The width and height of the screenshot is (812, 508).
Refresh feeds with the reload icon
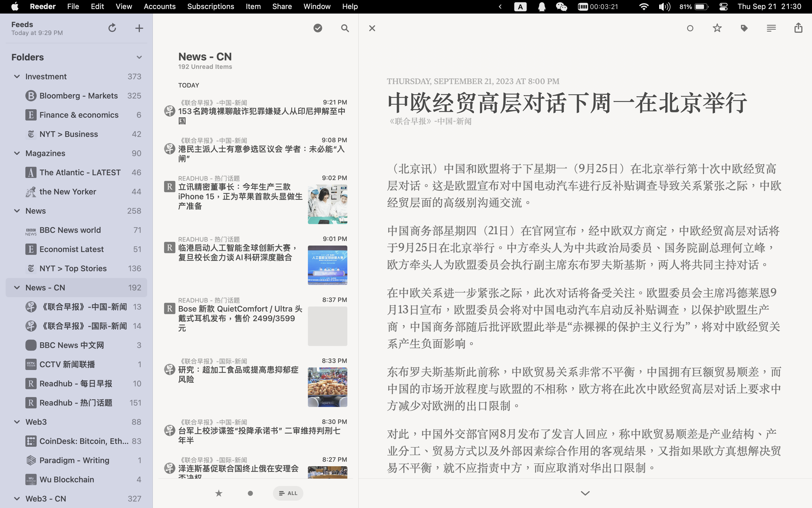(112, 28)
